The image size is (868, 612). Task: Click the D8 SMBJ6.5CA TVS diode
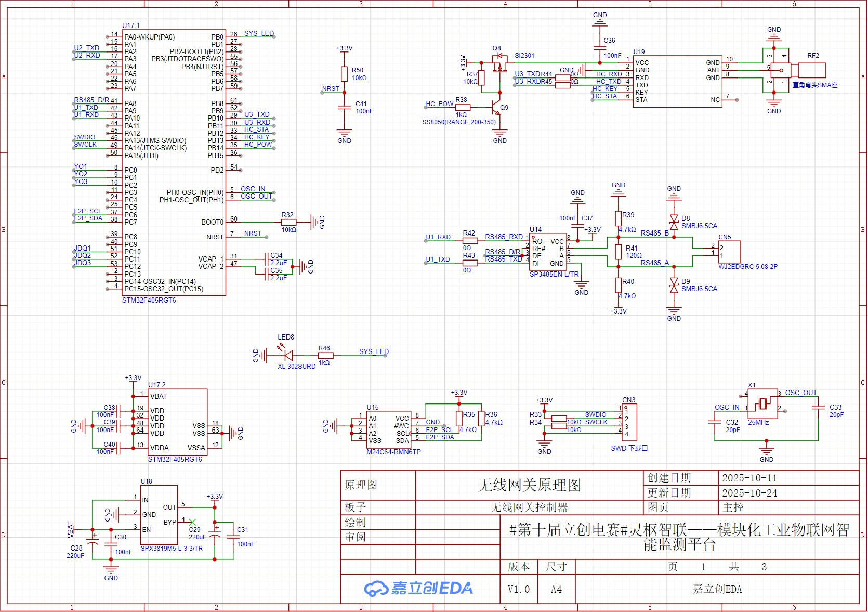pyautogui.click(x=674, y=222)
